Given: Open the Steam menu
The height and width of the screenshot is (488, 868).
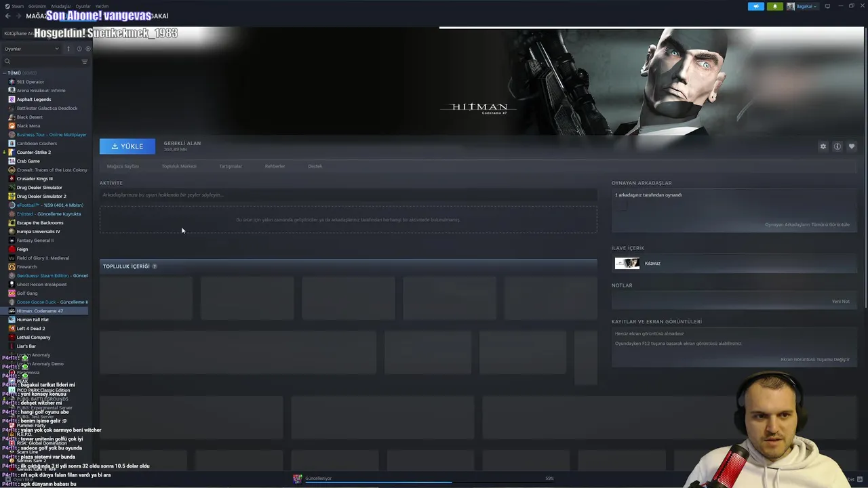Looking at the screenshot, I should pyautogui.click(x=18, y=6).
